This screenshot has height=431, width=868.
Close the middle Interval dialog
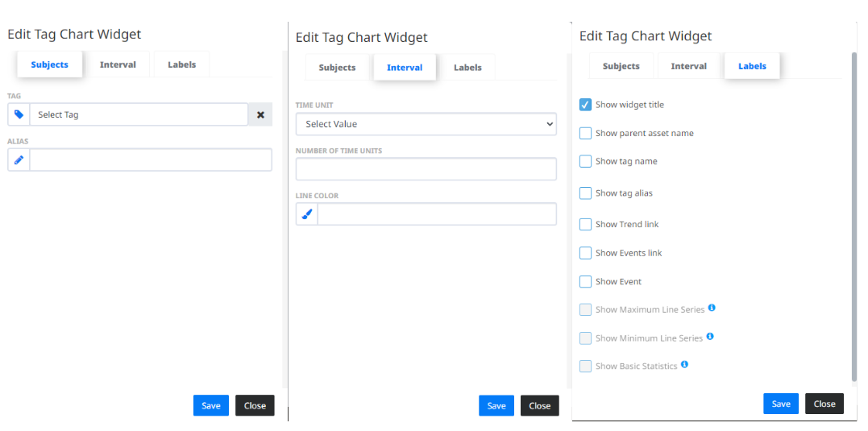pos(540,405)
